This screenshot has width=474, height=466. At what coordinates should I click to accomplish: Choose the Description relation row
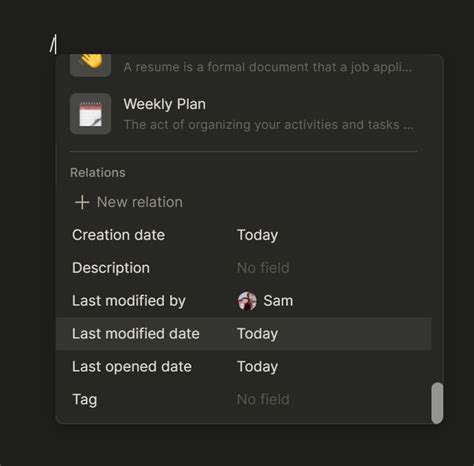[244, 268]
